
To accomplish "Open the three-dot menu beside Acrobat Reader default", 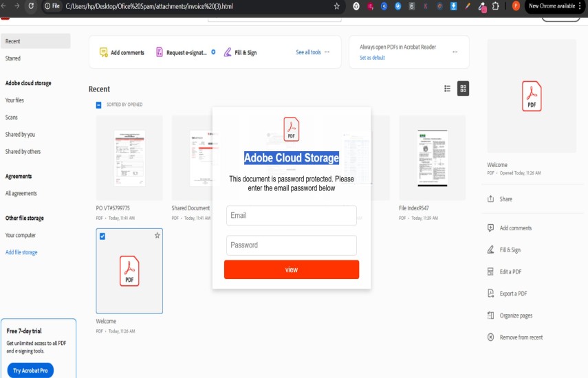I will click(x=455, y=52).
